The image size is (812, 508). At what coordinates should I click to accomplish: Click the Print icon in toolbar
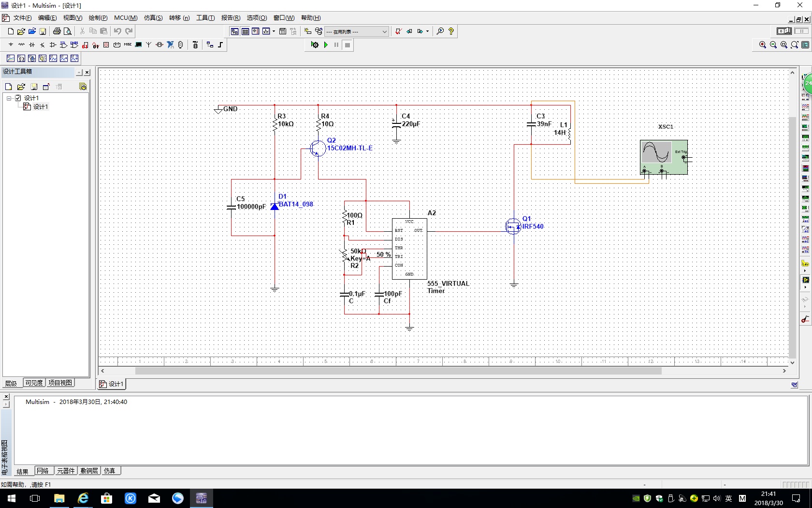pyautogui.click(x=57, y=31)
